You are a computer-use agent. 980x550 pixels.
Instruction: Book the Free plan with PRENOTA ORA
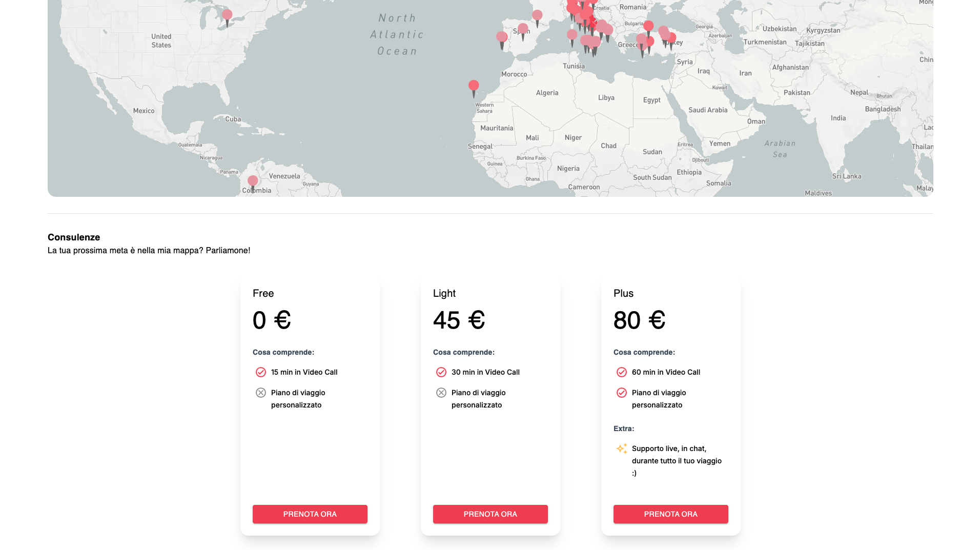310,514
